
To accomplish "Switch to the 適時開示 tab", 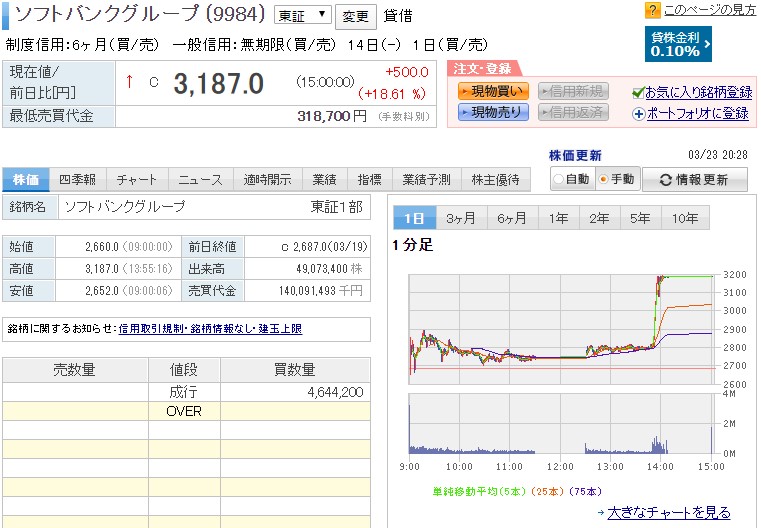I will [267, 180].
